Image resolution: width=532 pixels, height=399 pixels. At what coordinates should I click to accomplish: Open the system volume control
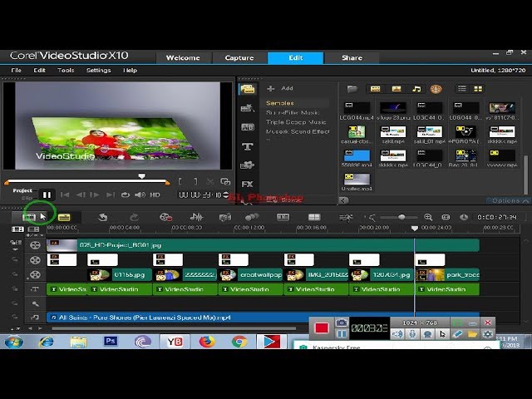coord(140,195)
